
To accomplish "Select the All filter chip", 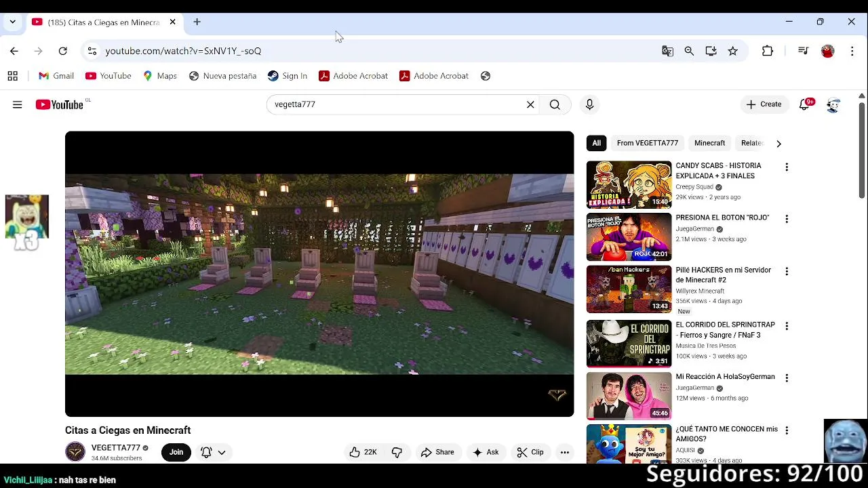I will click(x=596, y=143).
